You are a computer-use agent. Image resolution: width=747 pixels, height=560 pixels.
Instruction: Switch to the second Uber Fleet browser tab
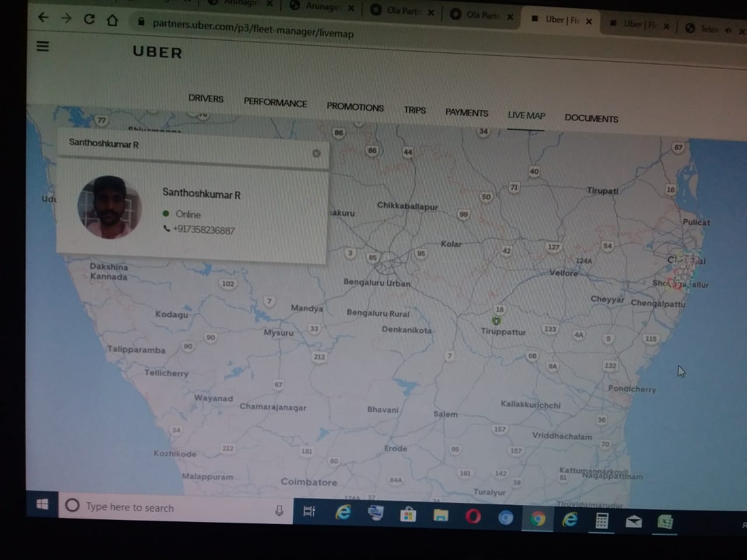(x=639, y=24)
